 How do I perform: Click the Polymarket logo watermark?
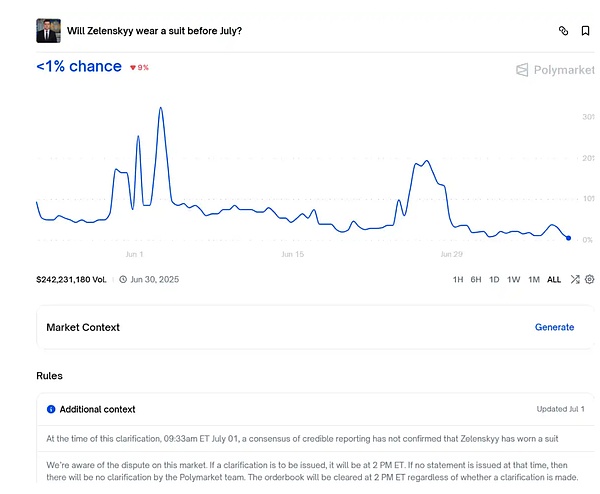point(554,70)
